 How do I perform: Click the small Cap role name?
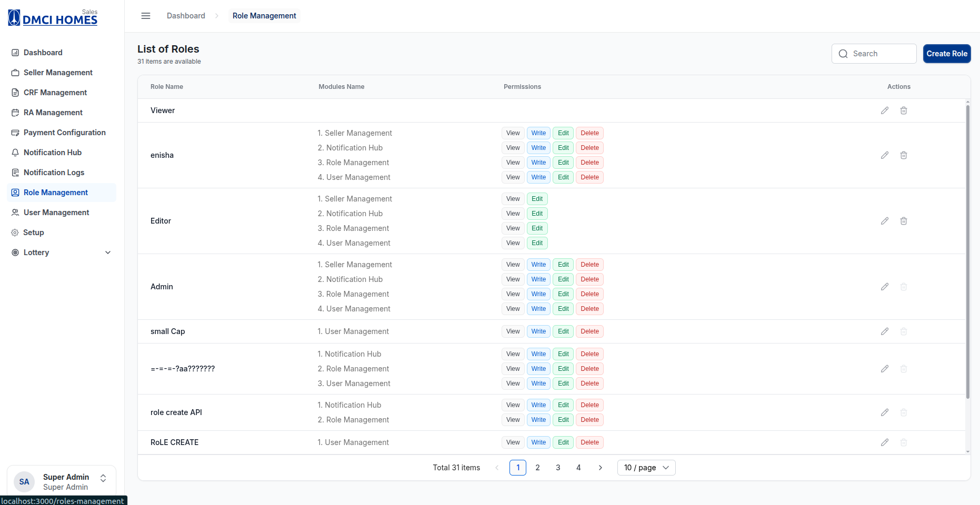point(167,331)
